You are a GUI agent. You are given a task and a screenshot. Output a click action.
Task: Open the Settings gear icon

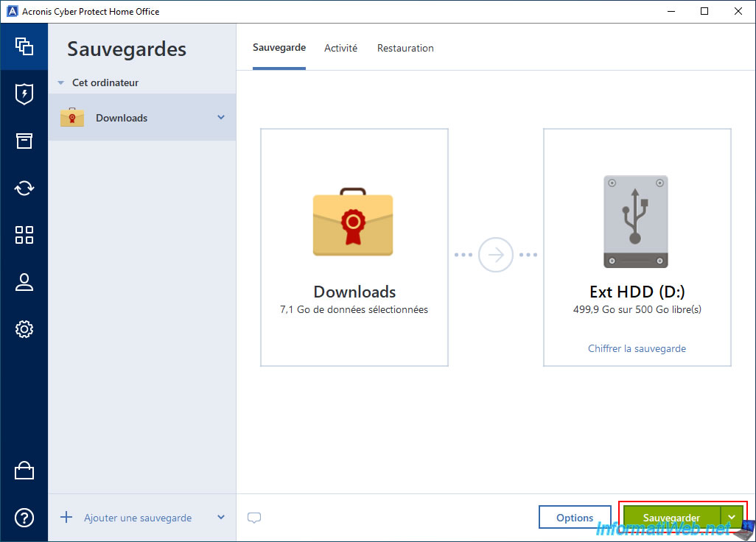tap(24, 329)
